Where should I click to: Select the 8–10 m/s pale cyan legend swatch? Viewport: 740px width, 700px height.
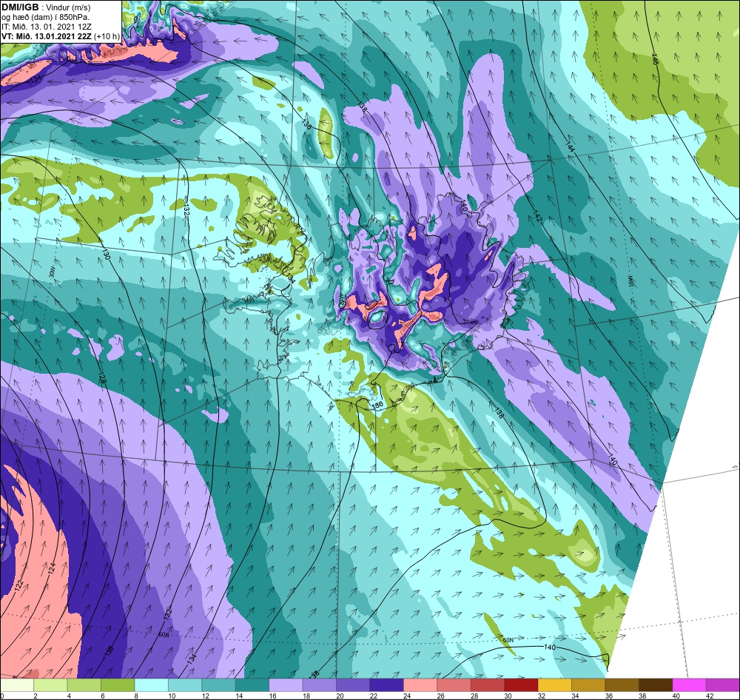(152, 685)
